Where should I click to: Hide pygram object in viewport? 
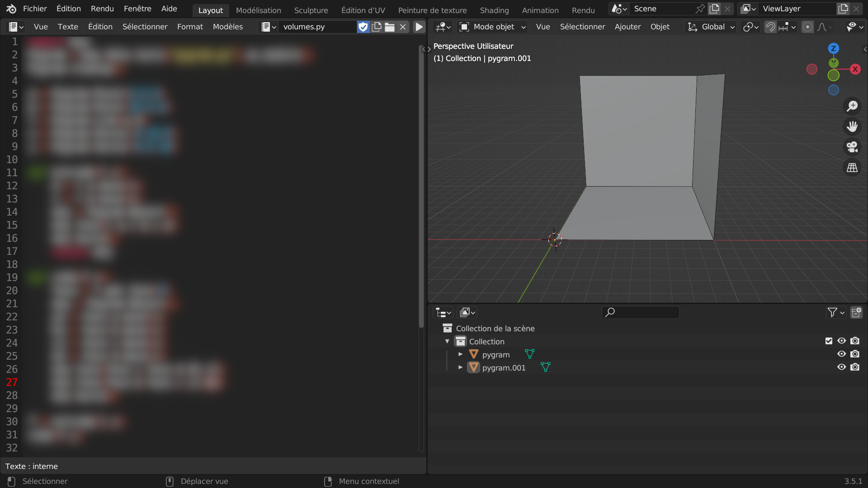click(841, 354)
